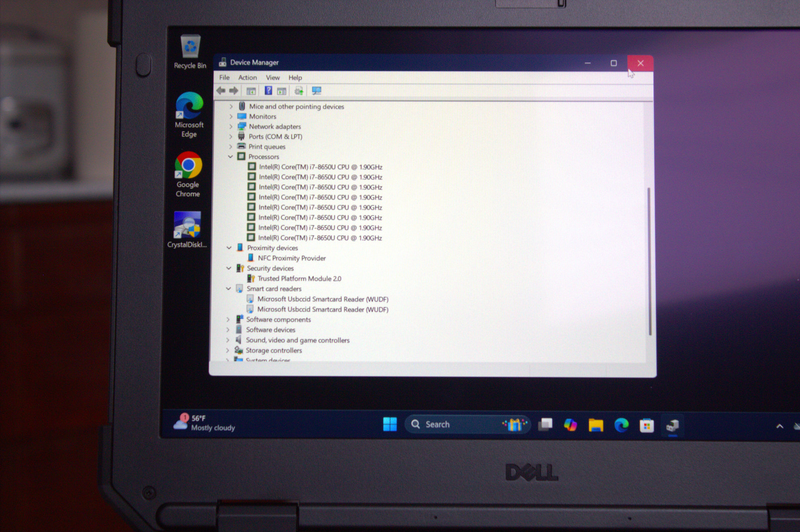Click the Forward arrow toolbar icon
The width and height of the screenshot is (800, 532).
[x=233, y=90]
